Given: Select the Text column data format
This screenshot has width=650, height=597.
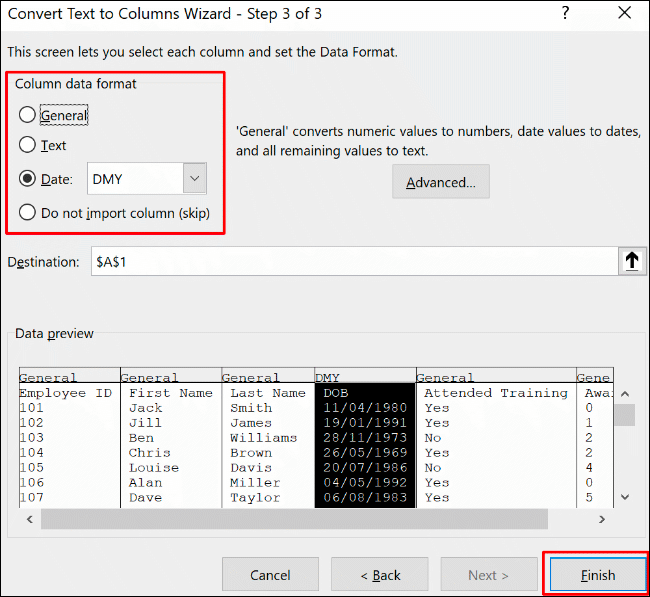Looking at the screenshot, I should pos(27,145).
